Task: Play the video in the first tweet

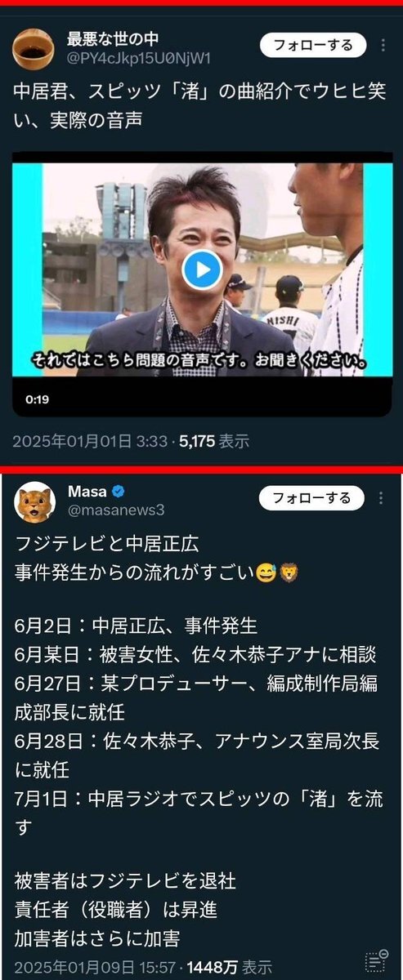Action: (202, 268)
